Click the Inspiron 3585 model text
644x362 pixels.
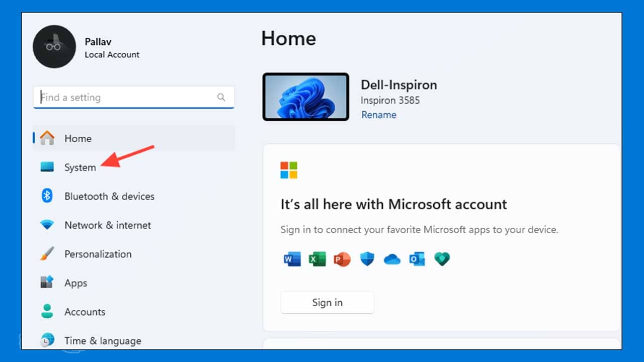pos(390,100)
